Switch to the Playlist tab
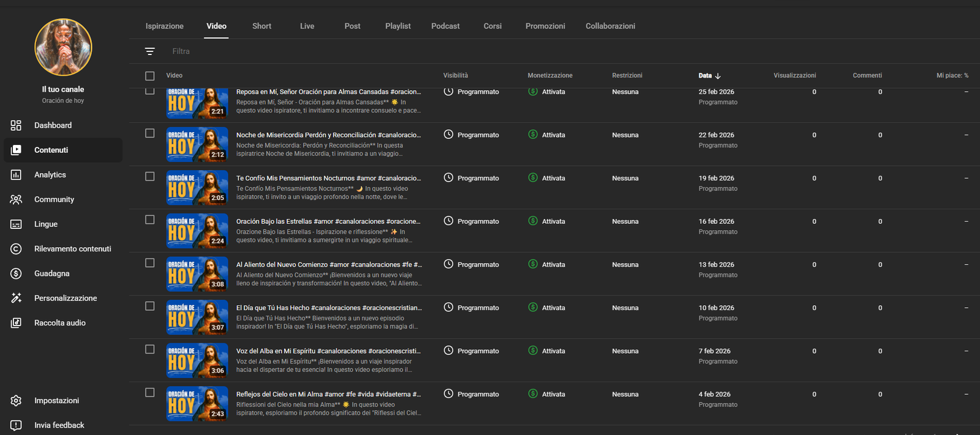The image size is (980, 435). [x=398, y=26]
